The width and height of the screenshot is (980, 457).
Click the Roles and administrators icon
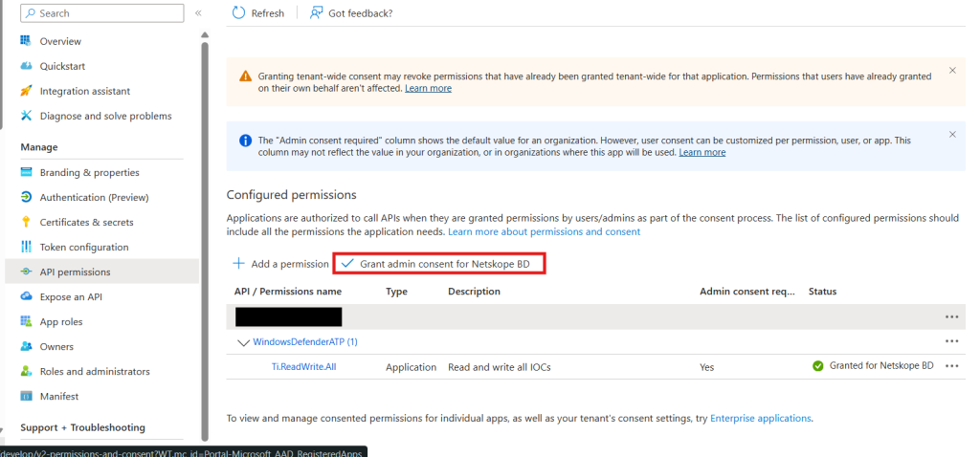tap(26, 372)
